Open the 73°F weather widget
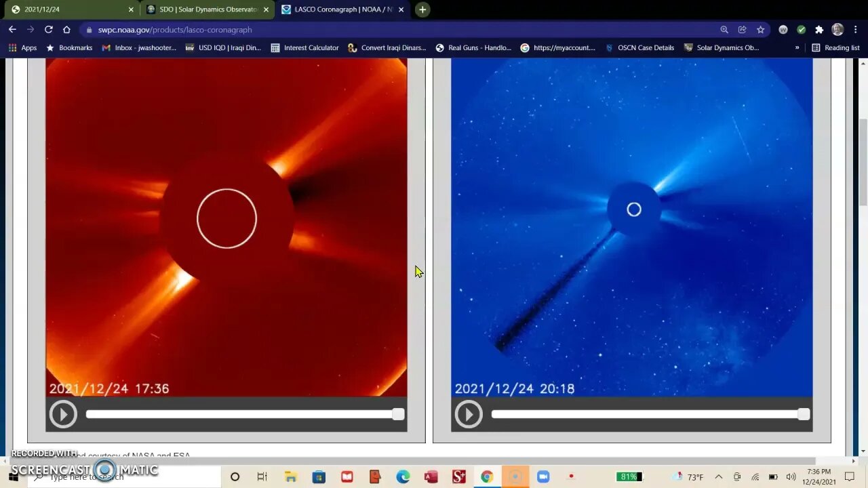Viewport: 868px width, 488px height. coord(688,477)
